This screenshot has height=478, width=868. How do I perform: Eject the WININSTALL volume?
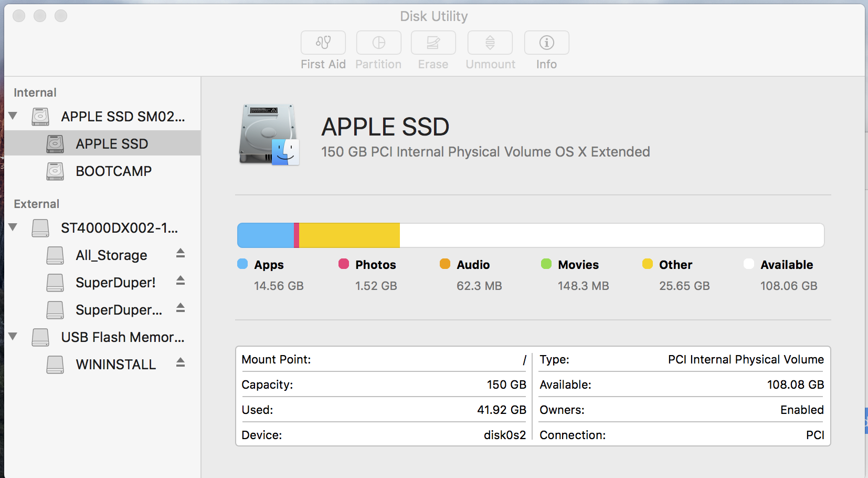pyautogui.click(x=181, y=363)
